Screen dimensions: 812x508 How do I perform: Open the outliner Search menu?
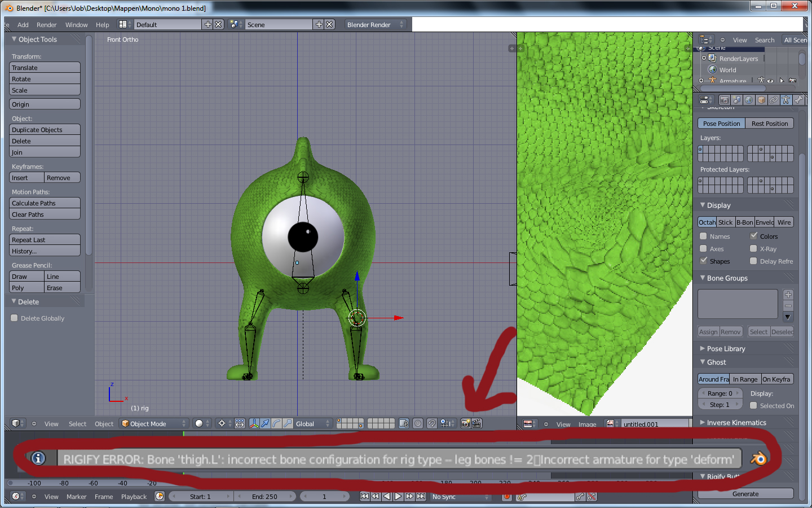click(765, 40)
